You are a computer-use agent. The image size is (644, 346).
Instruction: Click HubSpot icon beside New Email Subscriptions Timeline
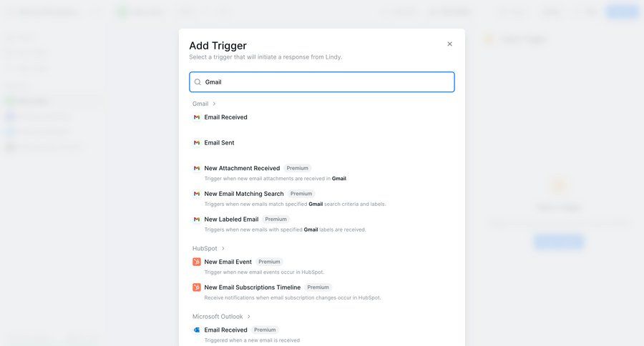pos(197,287)
